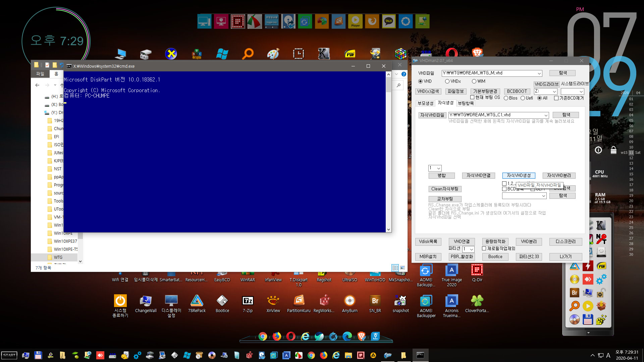The height and width of the screenshot is (362, 644).
Task: Click the BCDBOOT button
Action: pyautogui.click(x=517, y=92)
